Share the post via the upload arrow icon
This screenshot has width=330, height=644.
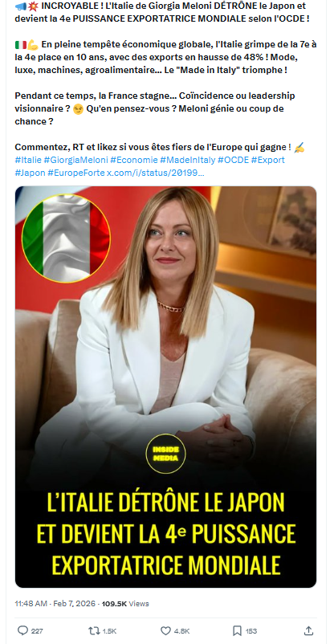coord(308,630)
